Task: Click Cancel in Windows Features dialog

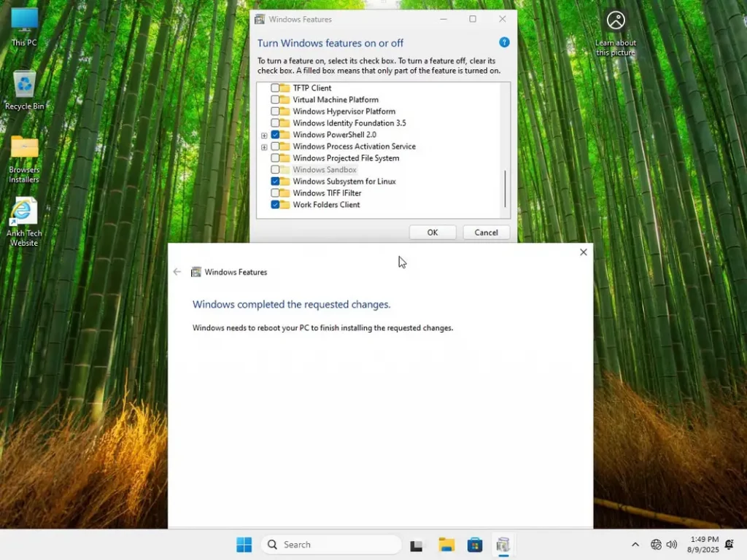Action: pyautogui.click(x=486, y=233)
